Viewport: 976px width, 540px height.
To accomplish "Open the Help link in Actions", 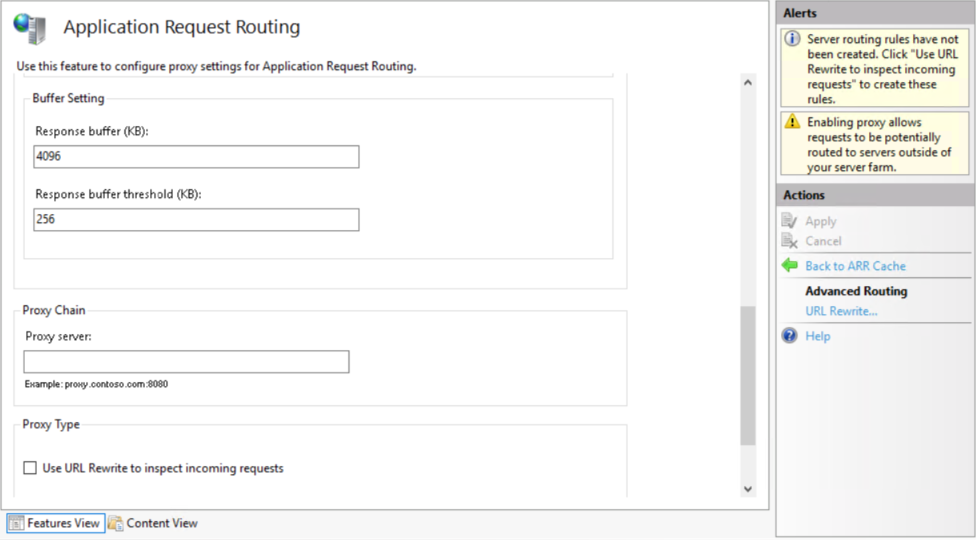I will tap(817, 336).
